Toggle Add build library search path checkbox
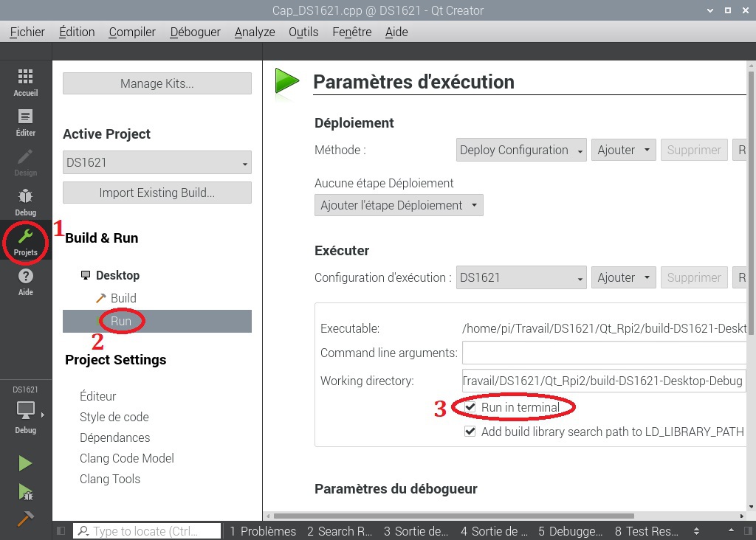The height and width of the screenshot is (540, 756). tap(470, 432)
